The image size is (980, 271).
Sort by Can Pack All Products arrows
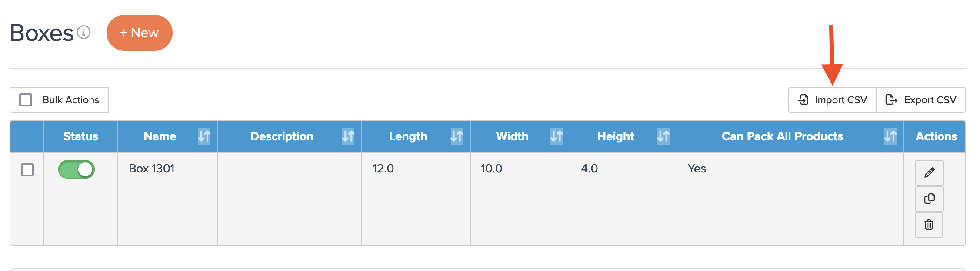890,136
